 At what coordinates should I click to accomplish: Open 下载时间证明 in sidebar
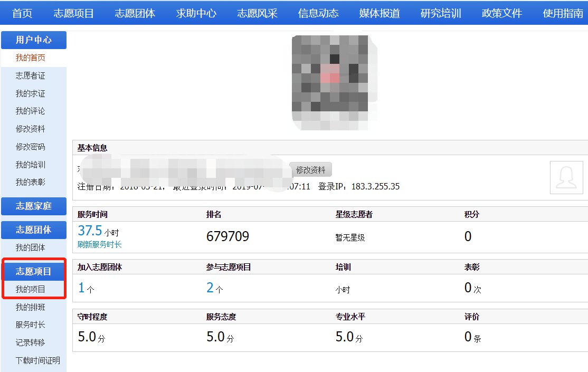37,360
